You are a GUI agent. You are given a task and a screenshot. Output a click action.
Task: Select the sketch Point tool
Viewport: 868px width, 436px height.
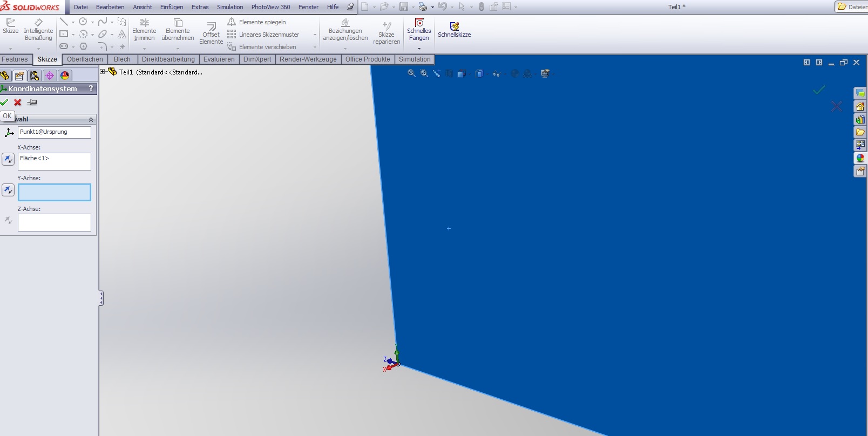pyautogui.click(x=122, y=46)
